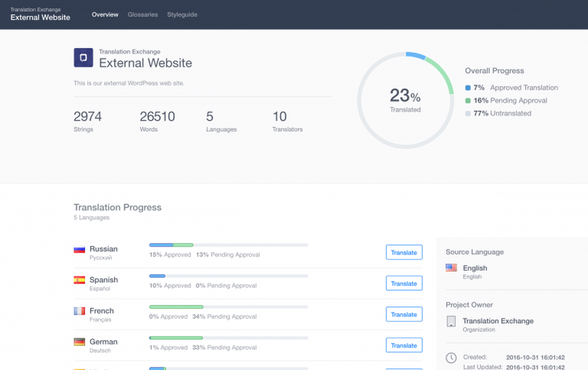588x370 pixels.
Task: Start translating French with Translate button
Action: pos(404,315)
